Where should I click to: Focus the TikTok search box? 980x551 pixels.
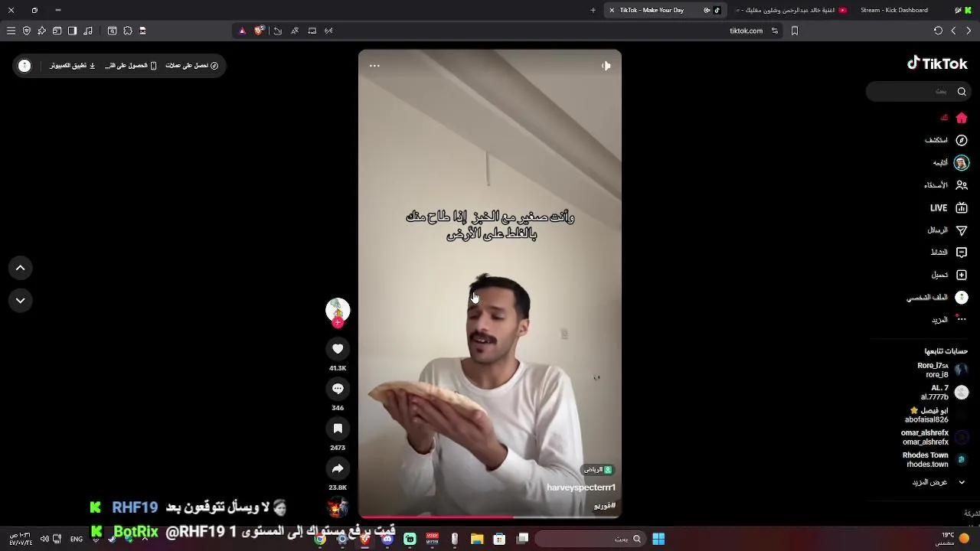click(919, 91)
